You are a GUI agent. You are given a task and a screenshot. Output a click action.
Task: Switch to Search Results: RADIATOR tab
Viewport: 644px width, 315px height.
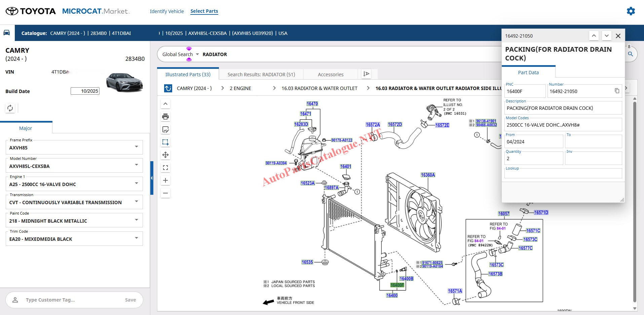(261, 75)
